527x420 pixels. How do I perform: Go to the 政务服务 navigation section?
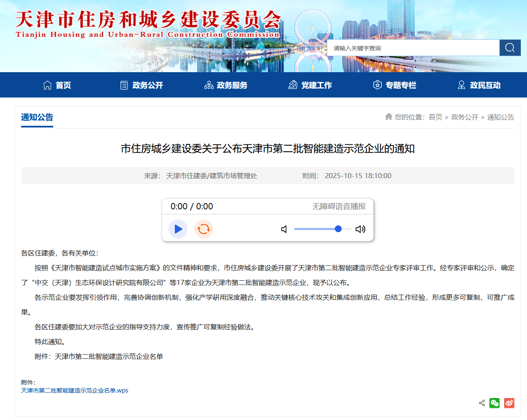(226, 85)
